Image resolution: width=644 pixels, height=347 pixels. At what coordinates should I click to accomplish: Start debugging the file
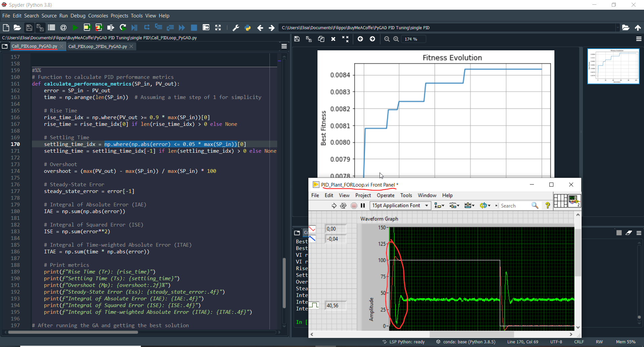tap(135, 28)
